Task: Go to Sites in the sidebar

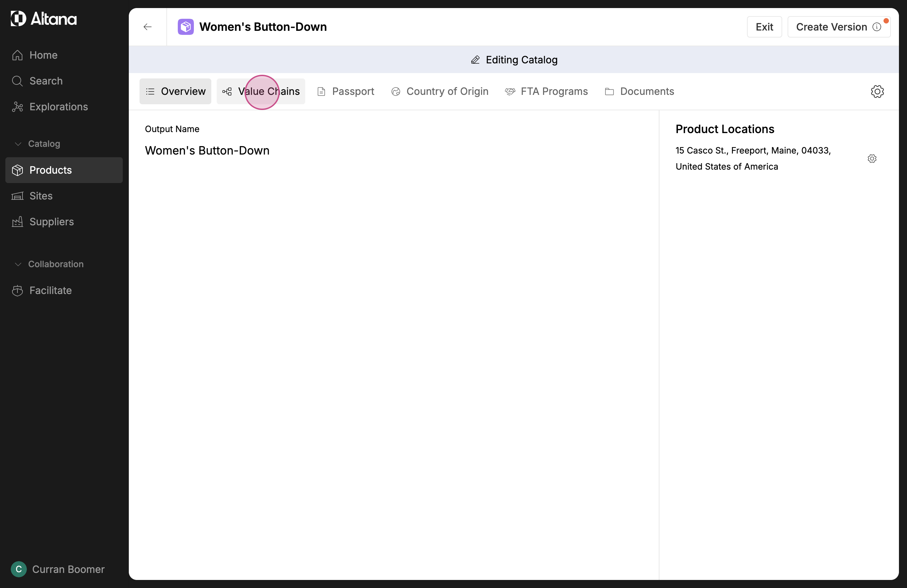Action: pos(41,196)
